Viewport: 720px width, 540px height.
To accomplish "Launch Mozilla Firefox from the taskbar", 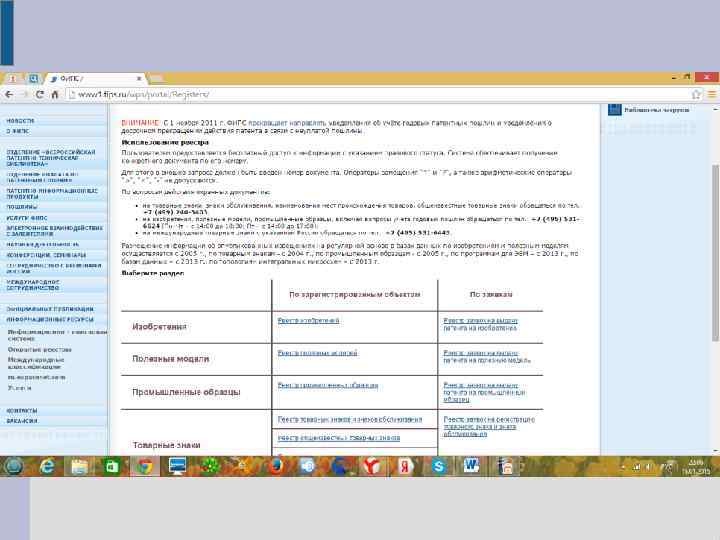I will point(276,467).
